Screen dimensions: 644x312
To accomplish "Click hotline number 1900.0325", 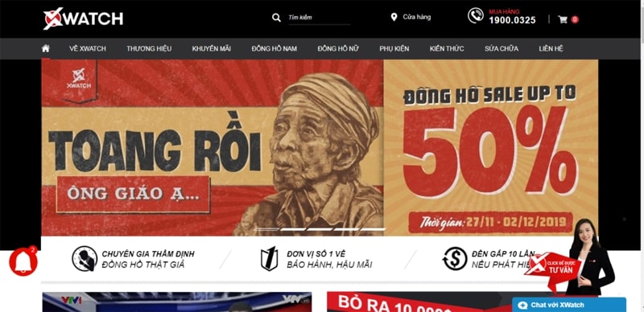I will click(512, 20).
